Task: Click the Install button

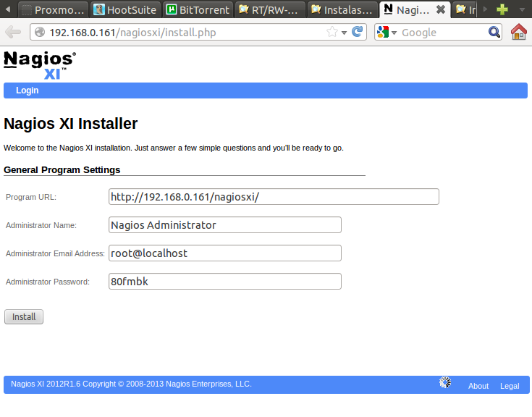Action: click(24, 316)
